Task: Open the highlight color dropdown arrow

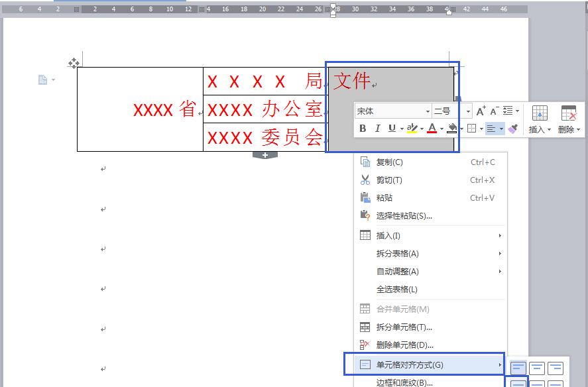Action: point(422,129)
